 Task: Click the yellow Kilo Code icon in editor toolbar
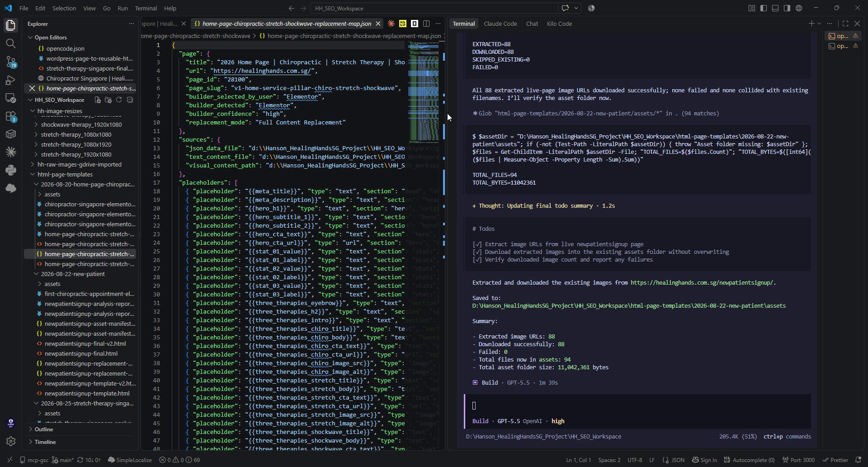(403, 24)
